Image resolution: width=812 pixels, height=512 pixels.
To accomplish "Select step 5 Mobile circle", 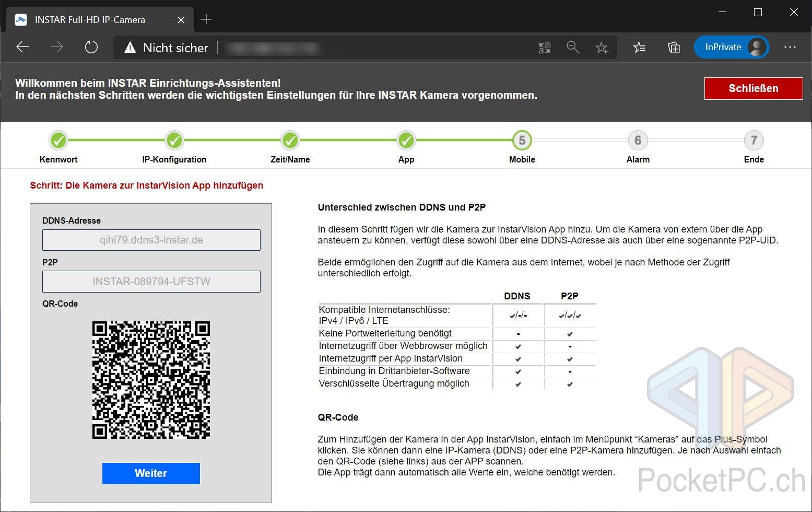I will [x=522, y=140].
